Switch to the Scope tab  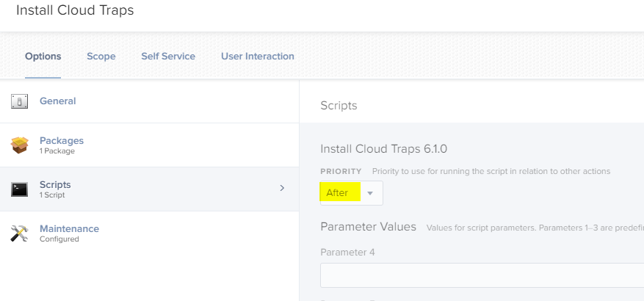[x=101, y=57]
